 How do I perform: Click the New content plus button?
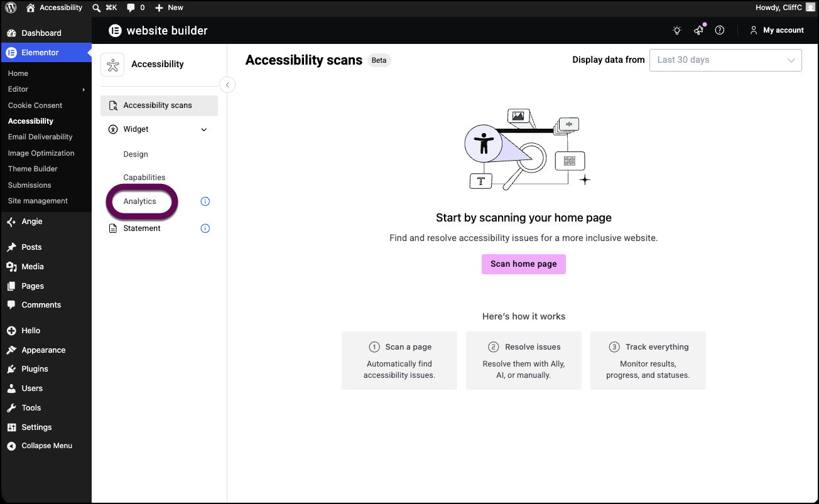coord(170,8)
